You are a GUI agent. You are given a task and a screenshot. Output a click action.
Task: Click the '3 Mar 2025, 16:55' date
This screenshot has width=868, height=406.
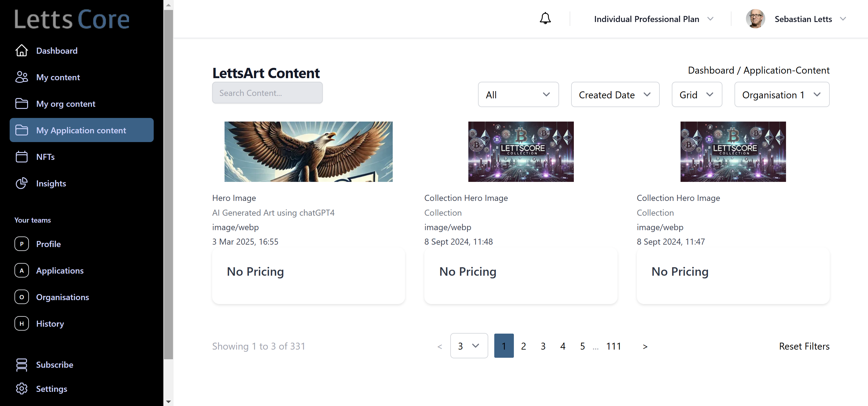click(x=245, y=241)
